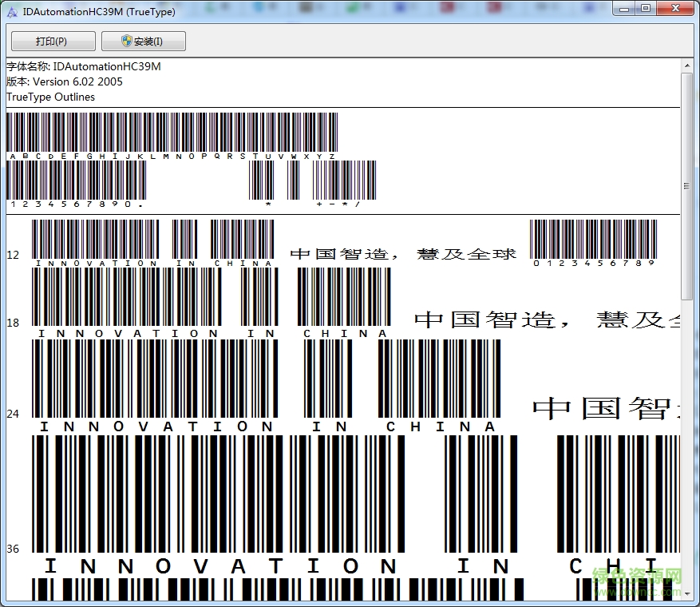Grab the vertical scrollbar thumb
Viewport: 700px width, 607px height.
(687, 186)
